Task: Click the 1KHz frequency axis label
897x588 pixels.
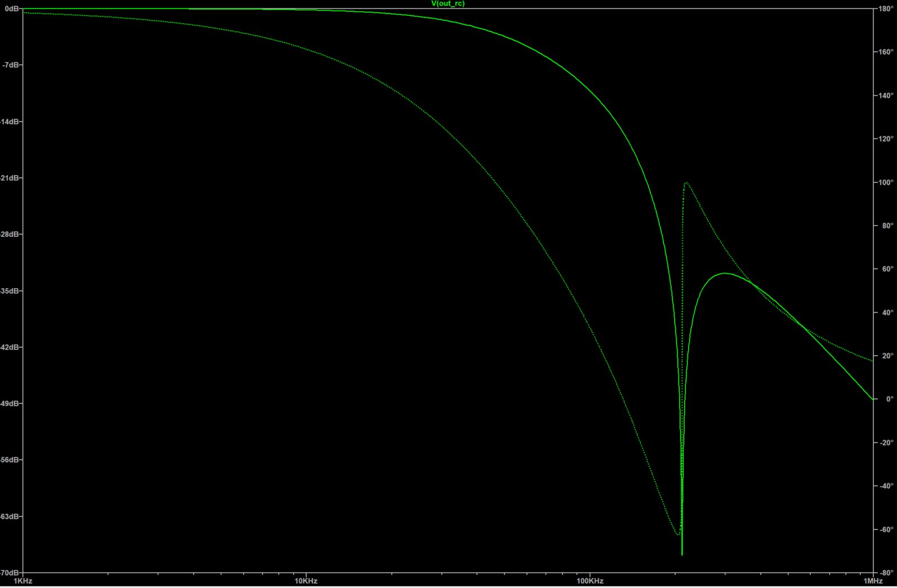Action: [23, 581]
